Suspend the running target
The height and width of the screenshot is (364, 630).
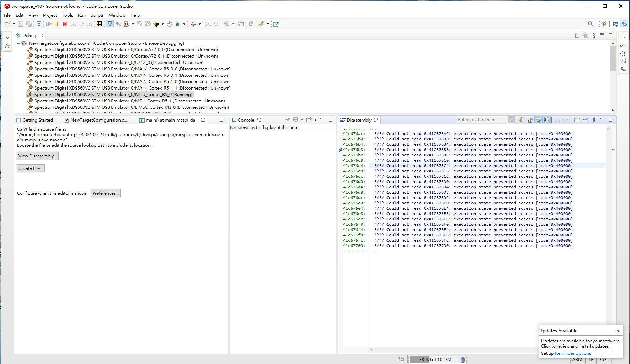click(x=57, y=24)
